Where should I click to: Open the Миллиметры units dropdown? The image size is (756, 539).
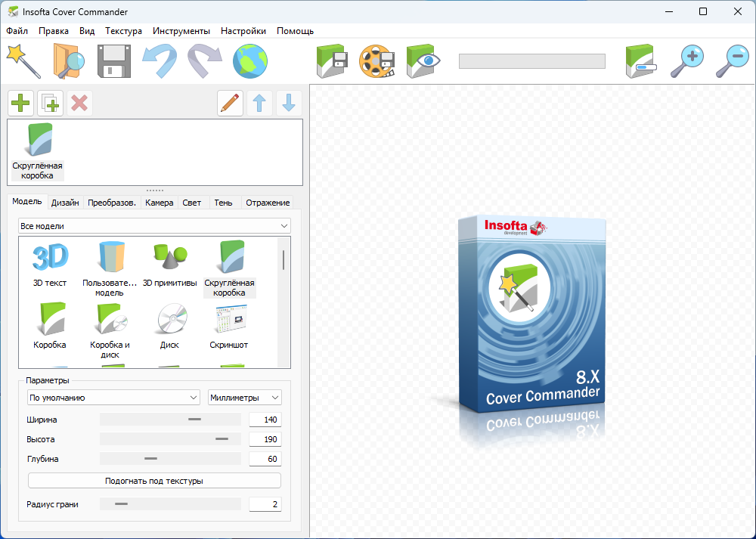tap(245, 398)
